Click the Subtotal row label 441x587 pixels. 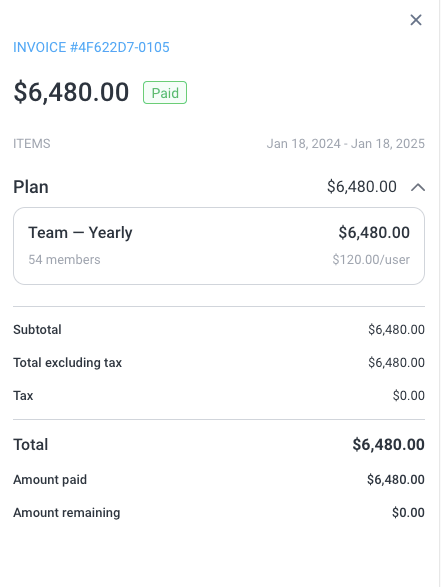point(37,329)
